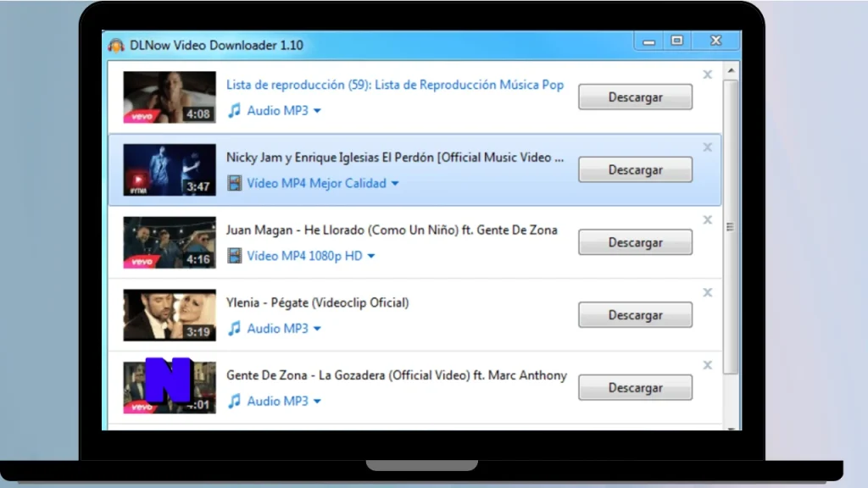
Task: Remove the Juan Magan He Llorado entry
Action: pos(708,219)
